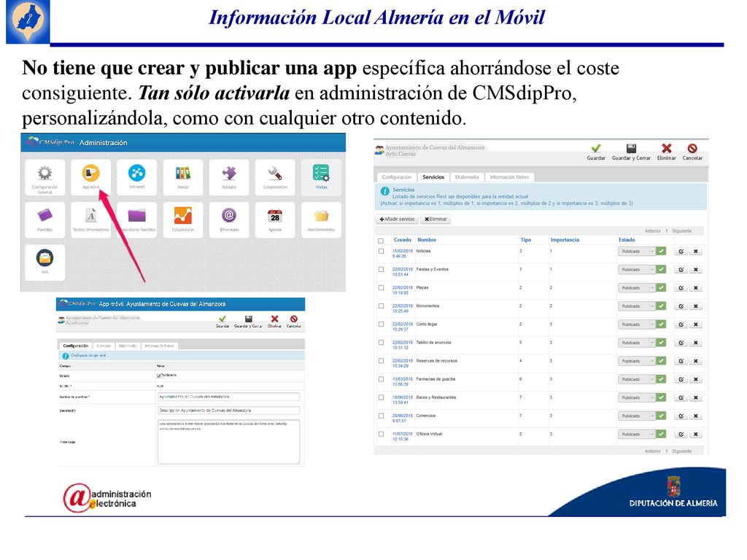Open the Textos Informativos icon
The image size is (747, 560).
(x=90, y=219)
